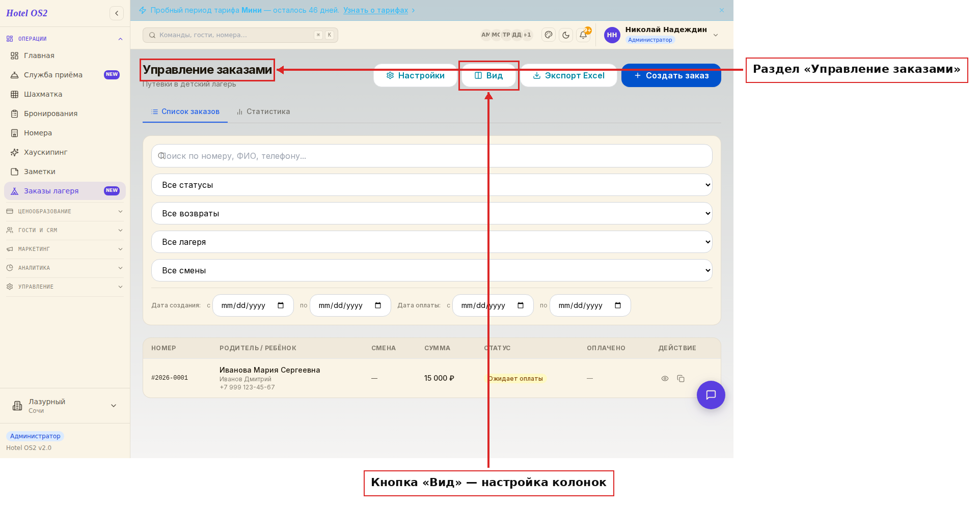The image size is (980, 508).
Task: Open Хаускипинг in the sidebar
Action: pyautogui.click(x=65, y=152)
